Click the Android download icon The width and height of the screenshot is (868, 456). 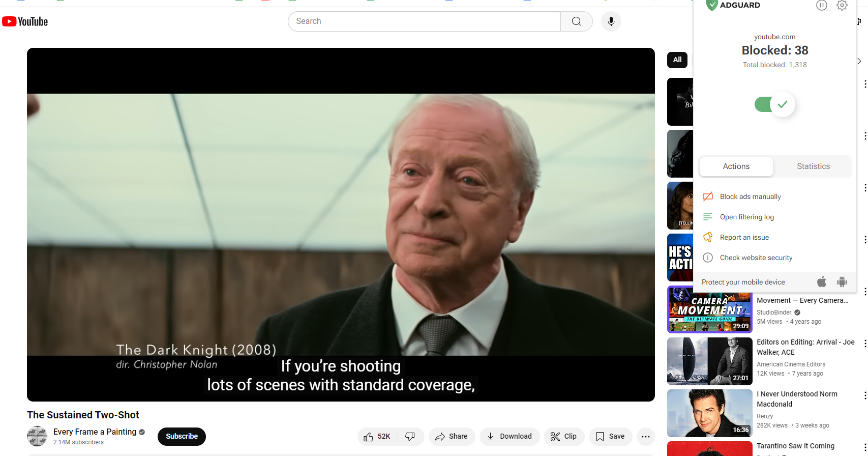point(842,282)
